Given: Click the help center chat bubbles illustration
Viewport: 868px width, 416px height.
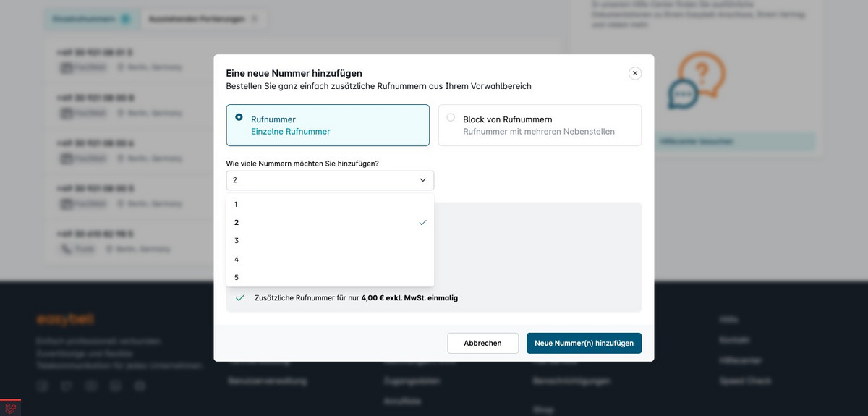Looking at the screenshot, I should 696,81.
